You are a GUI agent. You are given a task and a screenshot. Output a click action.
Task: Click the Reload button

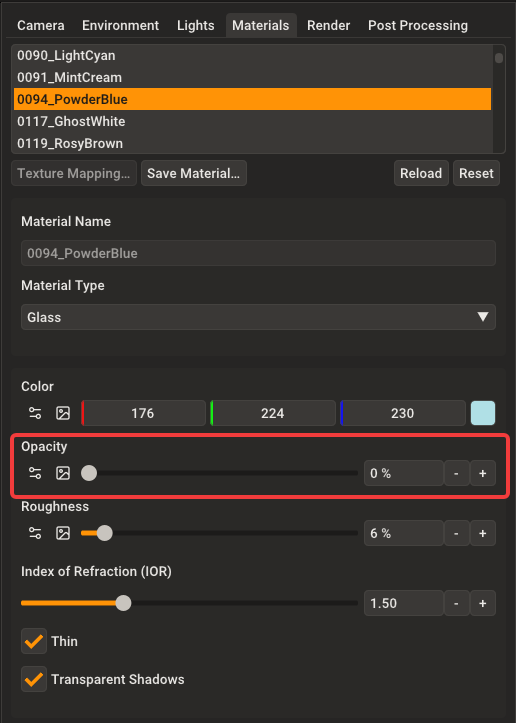tap(421, 173)
